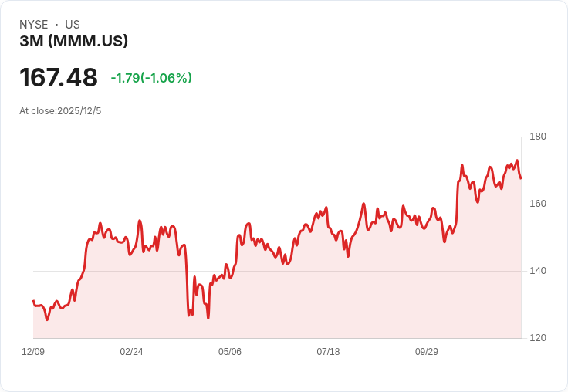Viewport: 568px width, 392px height.
Task: Click the 02/24 date axis label
Action: click(x=131, y=352)
